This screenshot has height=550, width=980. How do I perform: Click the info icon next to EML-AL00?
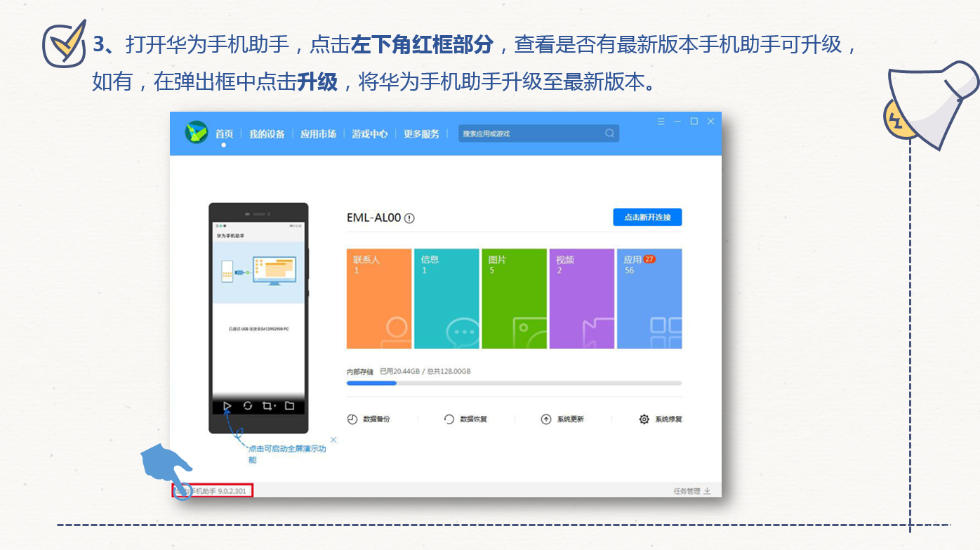(x=409, y=218)
